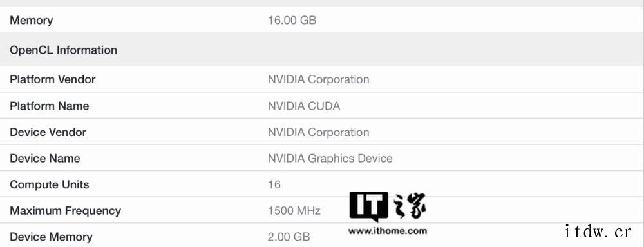Viewport: 644px width, 247px height.
Task: Select the Memory row label
Action: [31, 20]
